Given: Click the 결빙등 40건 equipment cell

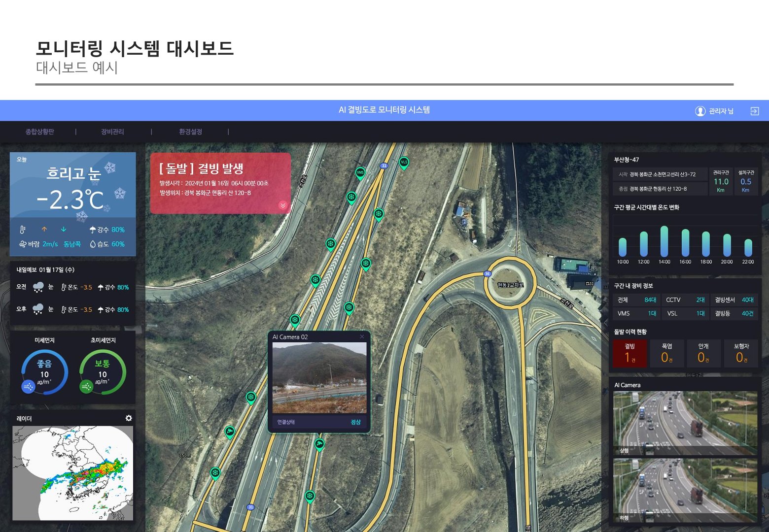Looking at the screenshot, I should (x=734, y=313).
